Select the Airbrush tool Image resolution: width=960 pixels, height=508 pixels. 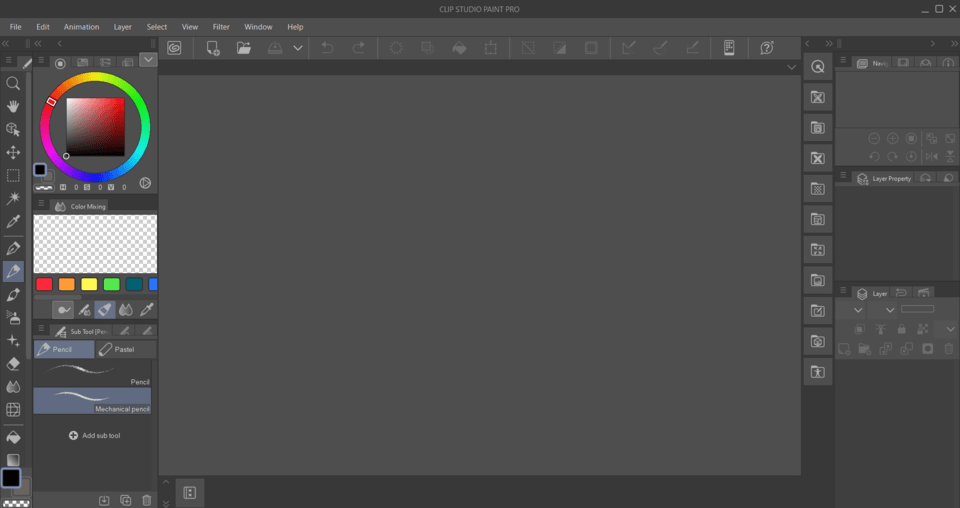(x=13, y=318)
